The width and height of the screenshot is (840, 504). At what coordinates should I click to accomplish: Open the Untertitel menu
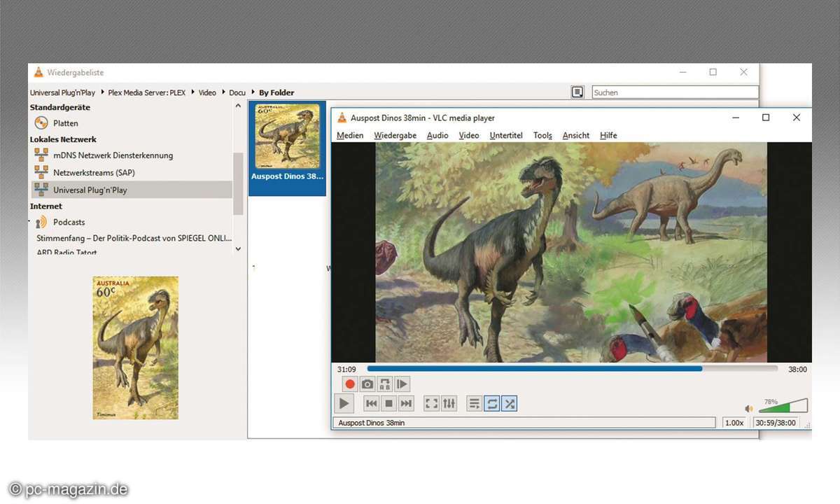(x=506, y=135)
